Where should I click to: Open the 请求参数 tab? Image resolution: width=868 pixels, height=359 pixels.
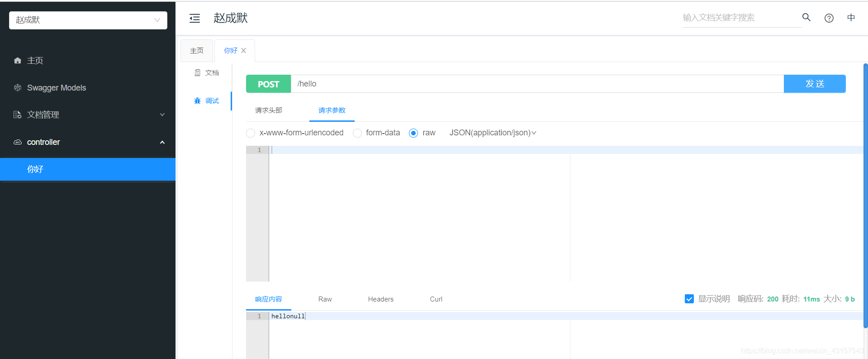click(332, 110)
